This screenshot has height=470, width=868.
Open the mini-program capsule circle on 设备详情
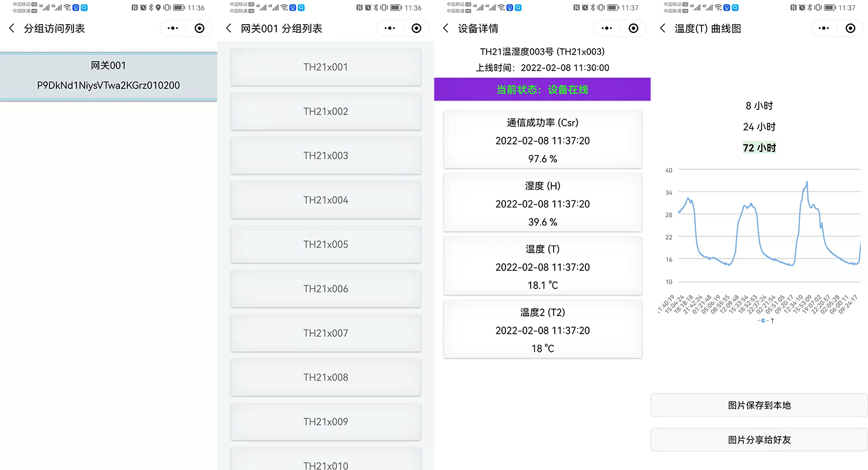tap(634, 28)
